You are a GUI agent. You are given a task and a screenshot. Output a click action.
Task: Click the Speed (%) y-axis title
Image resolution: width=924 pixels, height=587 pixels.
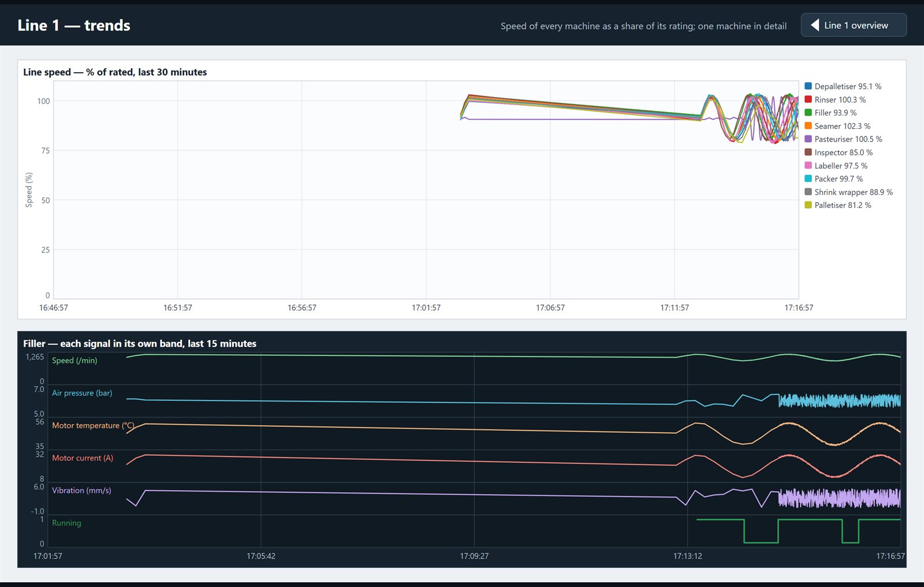pyautogui.click(x=29, y=190)
